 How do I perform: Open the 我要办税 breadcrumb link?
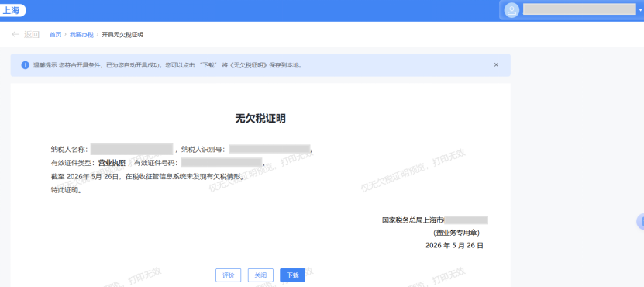pyautogui.click(x=81, y=35)
